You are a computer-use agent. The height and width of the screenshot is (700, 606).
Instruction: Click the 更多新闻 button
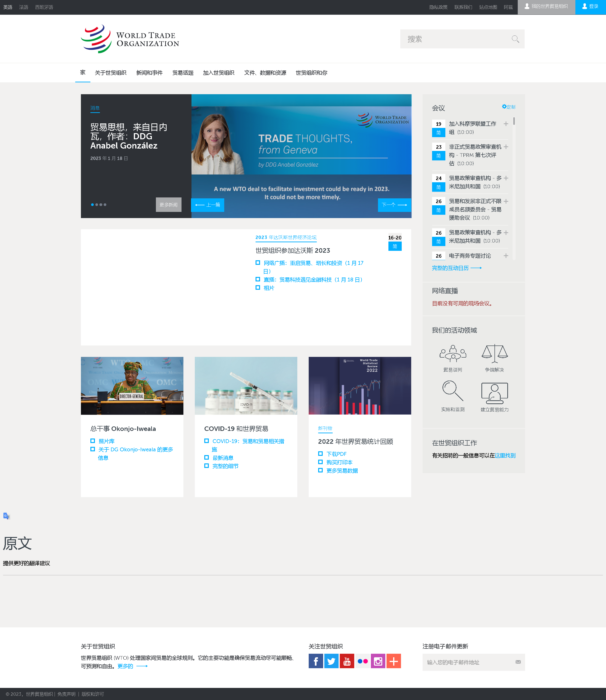click(168, 205)
